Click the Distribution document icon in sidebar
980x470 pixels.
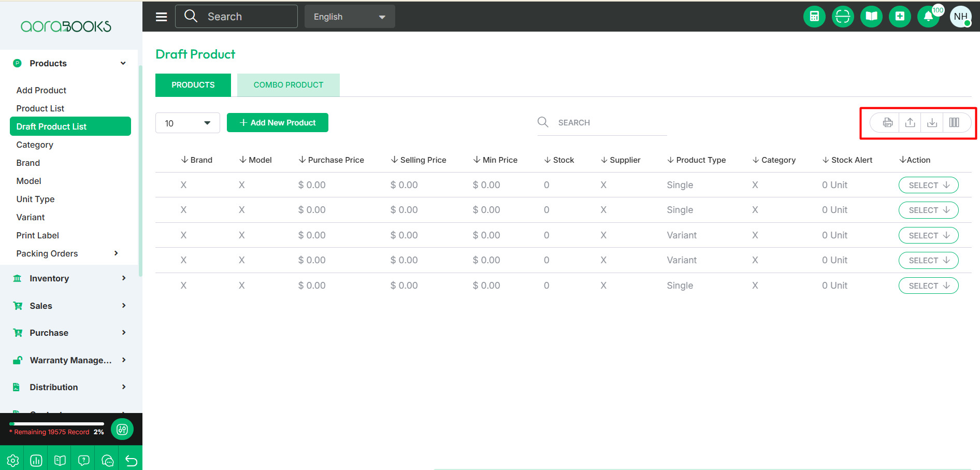point(17,387)
